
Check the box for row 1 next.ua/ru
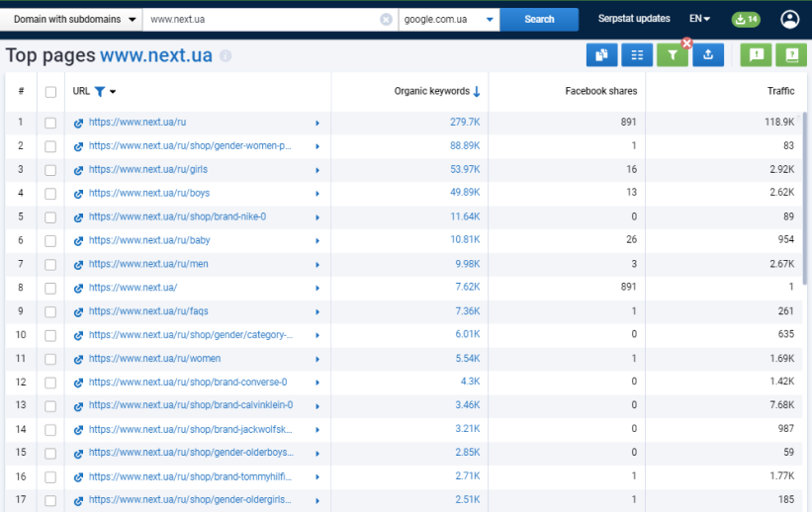[x=50, y=123]
